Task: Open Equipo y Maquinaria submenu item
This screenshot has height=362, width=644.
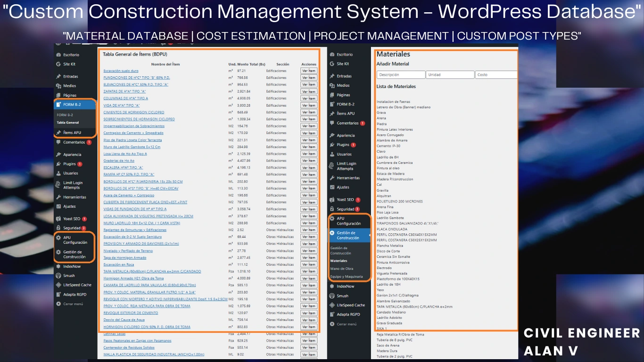Action: (x=347, y=277)
